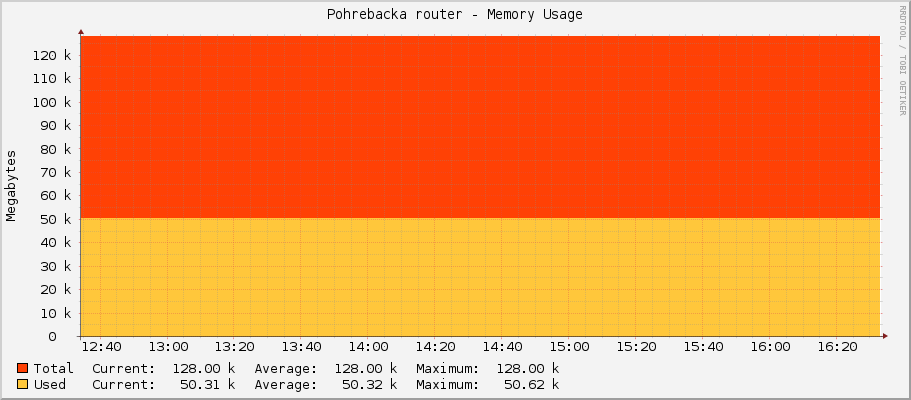Click the Used row's Maximum value '50.62 k'
Image resolution: width=911 pixels, height=400 pixels.
click(532, 384)
